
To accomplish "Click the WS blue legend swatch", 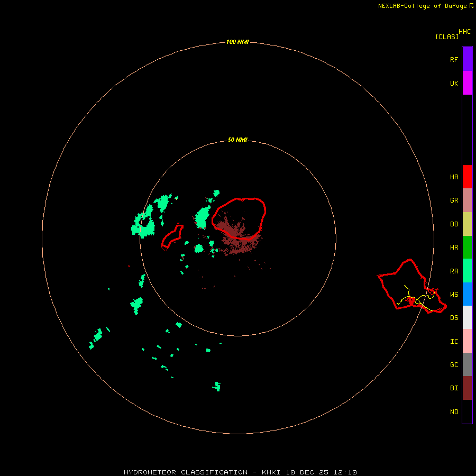I will point(467,294).
